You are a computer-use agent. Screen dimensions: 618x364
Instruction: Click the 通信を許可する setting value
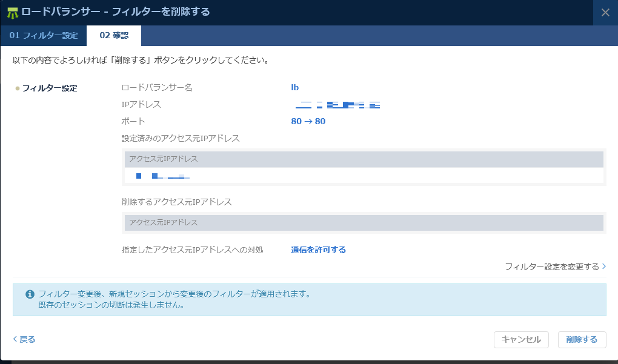pyautogui.click(x=317, y=249)
